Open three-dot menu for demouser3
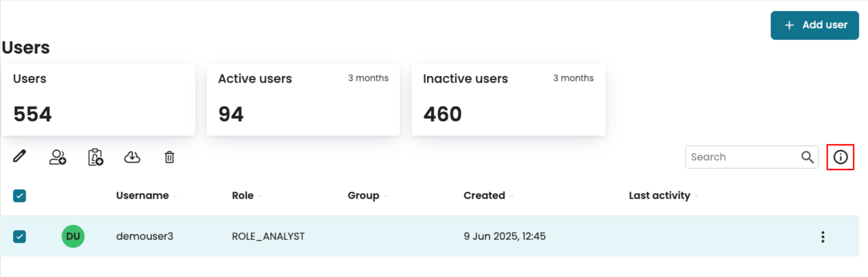Viewport: 868px width, 277px height. click(x=823, y=237)
